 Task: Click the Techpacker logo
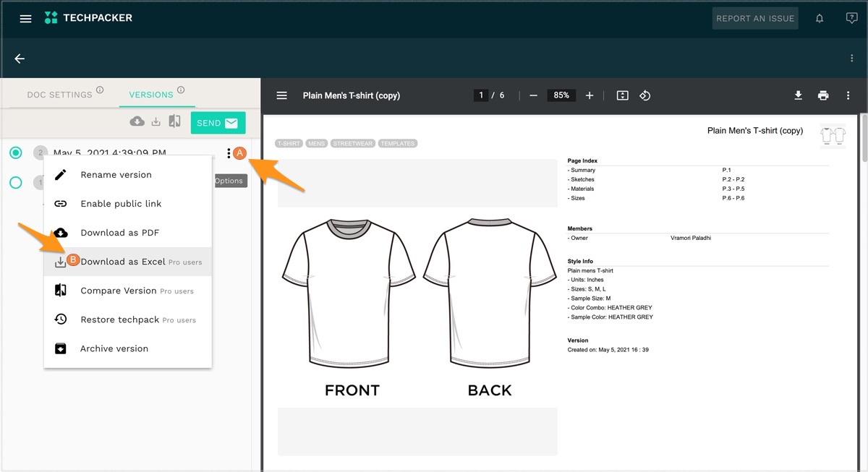[88, 18]
